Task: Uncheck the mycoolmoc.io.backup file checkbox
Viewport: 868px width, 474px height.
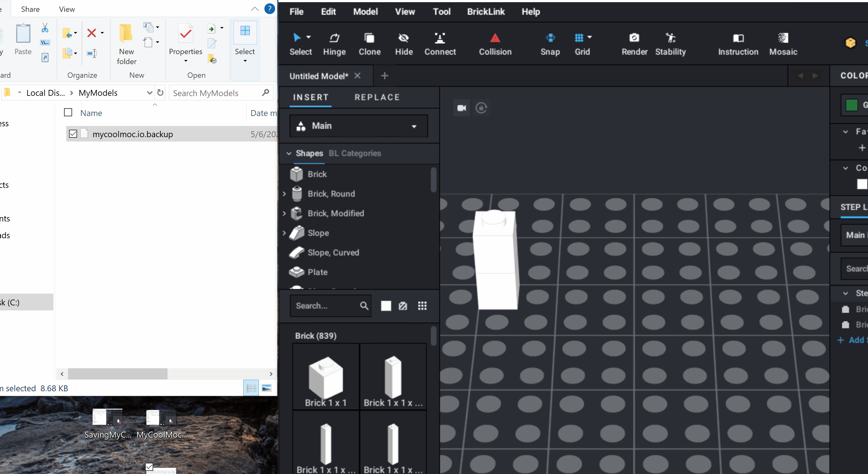Action: tap(73, 134)
